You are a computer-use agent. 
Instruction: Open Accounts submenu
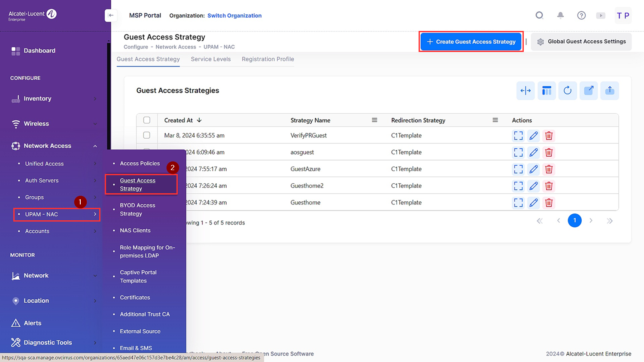(x=57, y=231)
